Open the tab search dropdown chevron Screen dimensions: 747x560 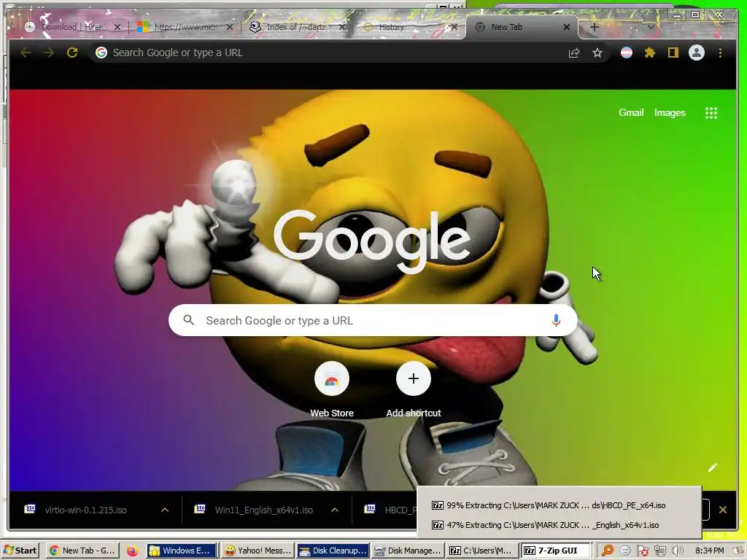[651, 27]
